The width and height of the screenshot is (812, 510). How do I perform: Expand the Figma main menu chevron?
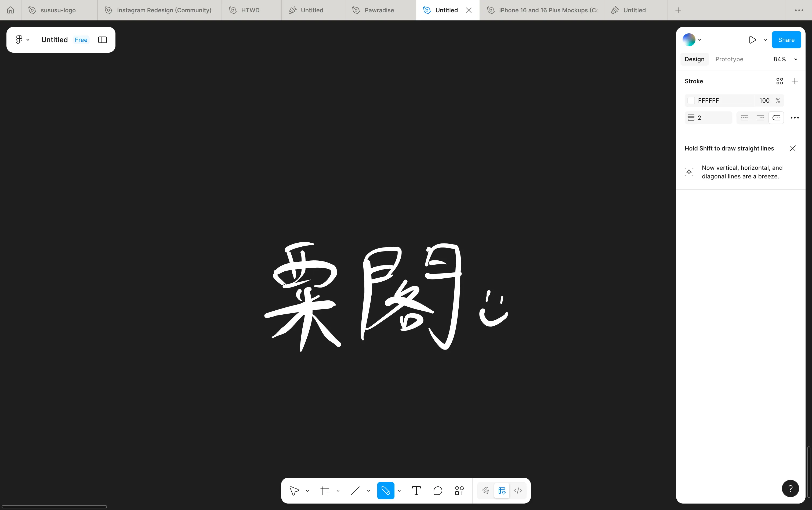[28, 39]
